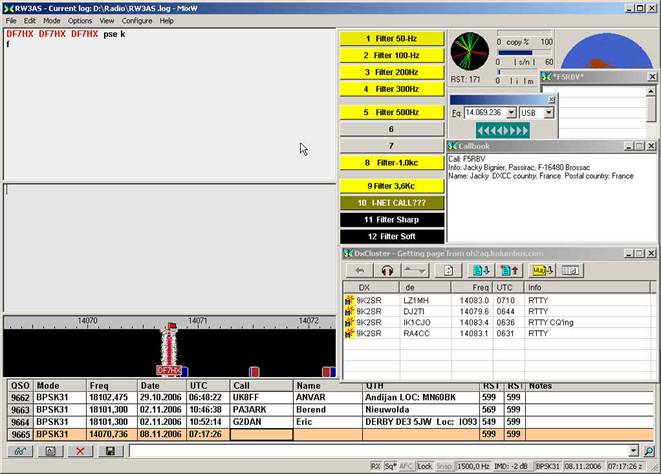Viewport: 661px width, 474px height.
Task: Click the scroll up arrow in F5RBV window
Action: pos(650,91)
